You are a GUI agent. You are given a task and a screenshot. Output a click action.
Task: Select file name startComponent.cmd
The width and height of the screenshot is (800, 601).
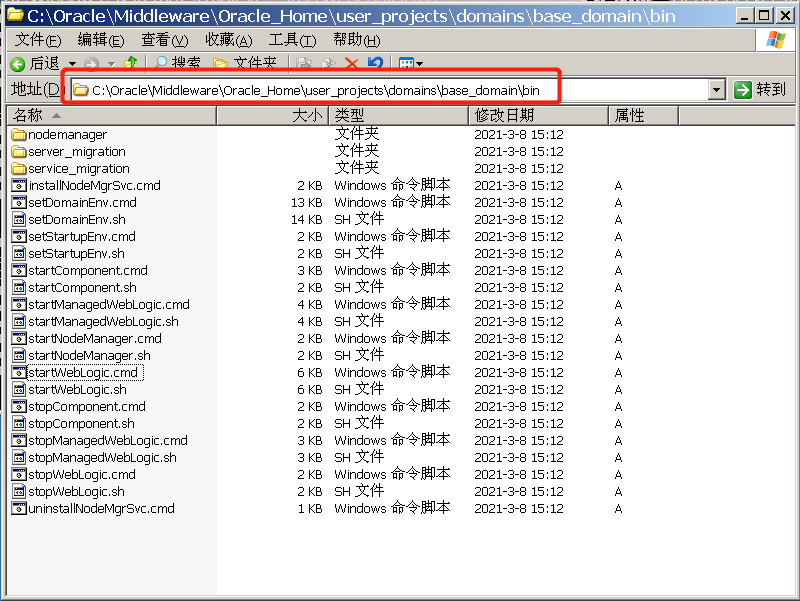click(88, 270)
